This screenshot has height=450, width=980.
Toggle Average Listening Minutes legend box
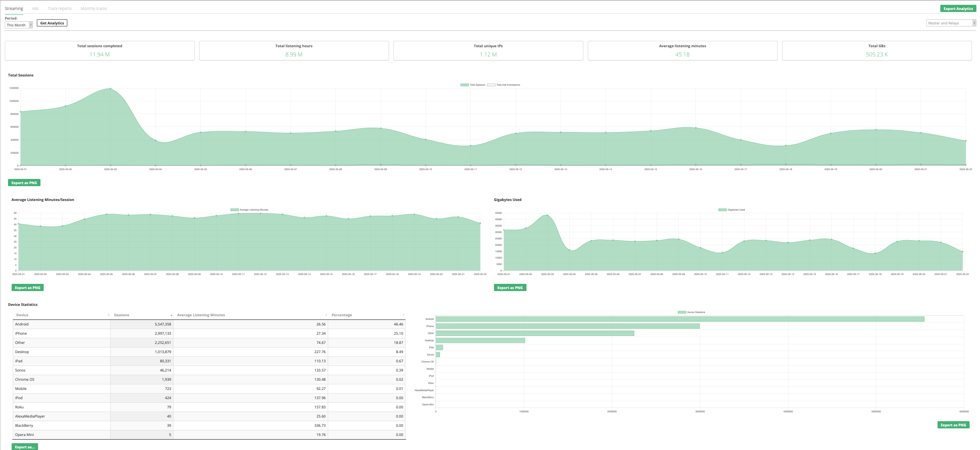tap(234, 210)
